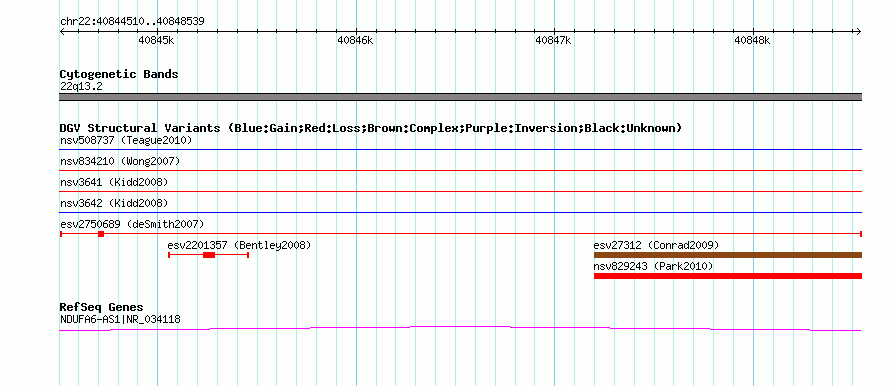The height and width of the screenshot is (386, 890).
Task: Open variant nsv3641 (Kidd2008) label
Action: click(114, 182)
